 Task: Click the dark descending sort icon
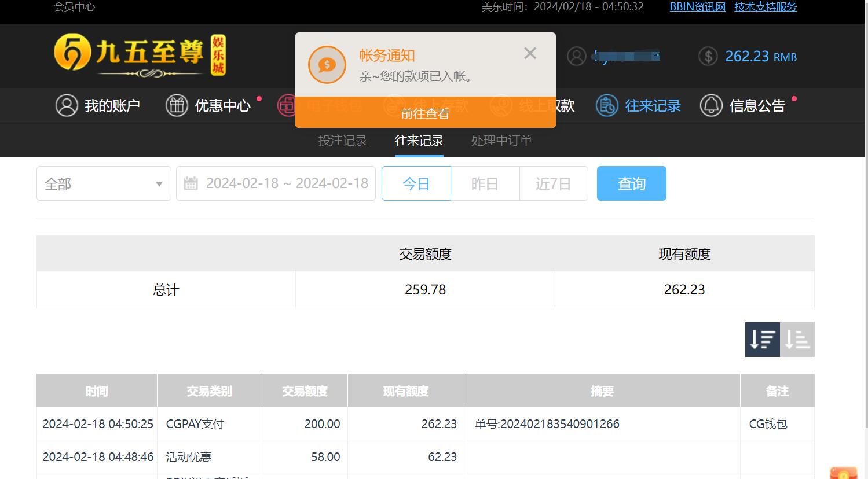(763, 340)
